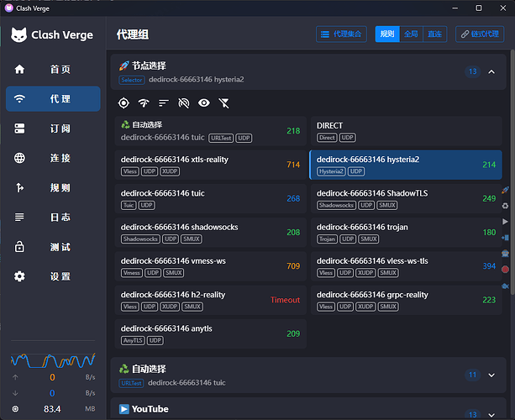515x420 pixels.
Task: Select dedirock anytls node
Action: click(211, 333)
